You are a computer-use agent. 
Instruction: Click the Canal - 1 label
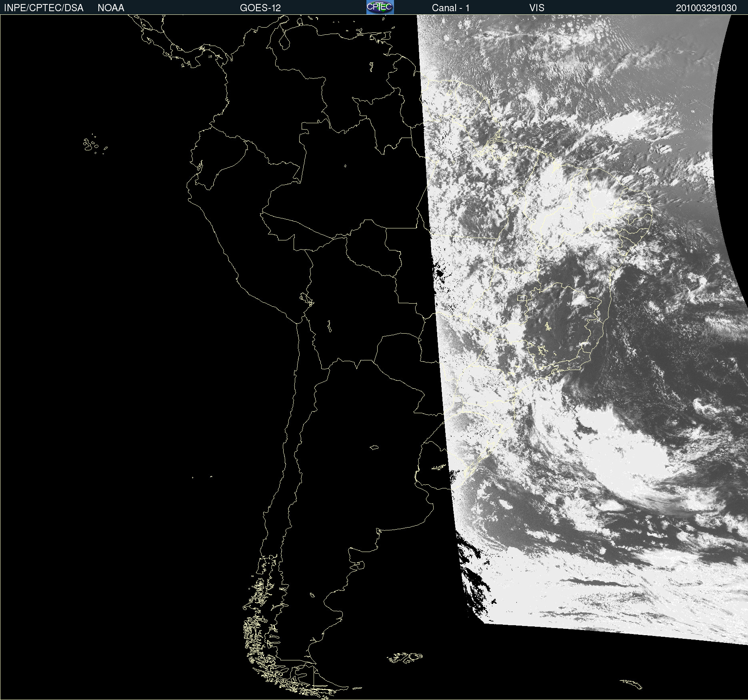pyautogui.click(x=451, y=8)
